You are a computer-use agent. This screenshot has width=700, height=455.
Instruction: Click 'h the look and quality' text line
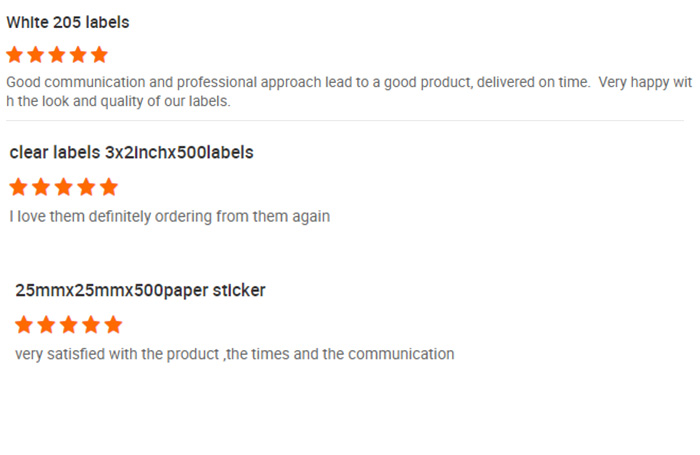(118, 101)
